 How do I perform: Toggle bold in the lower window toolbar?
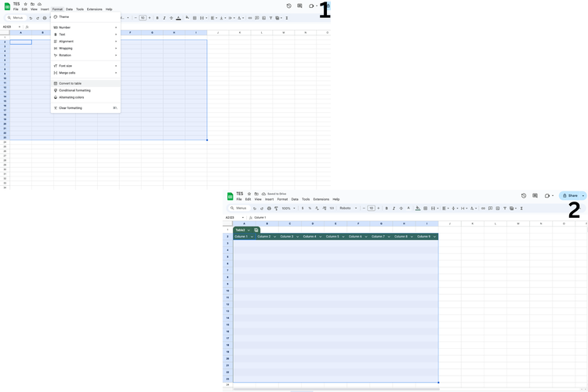point(387,209)
